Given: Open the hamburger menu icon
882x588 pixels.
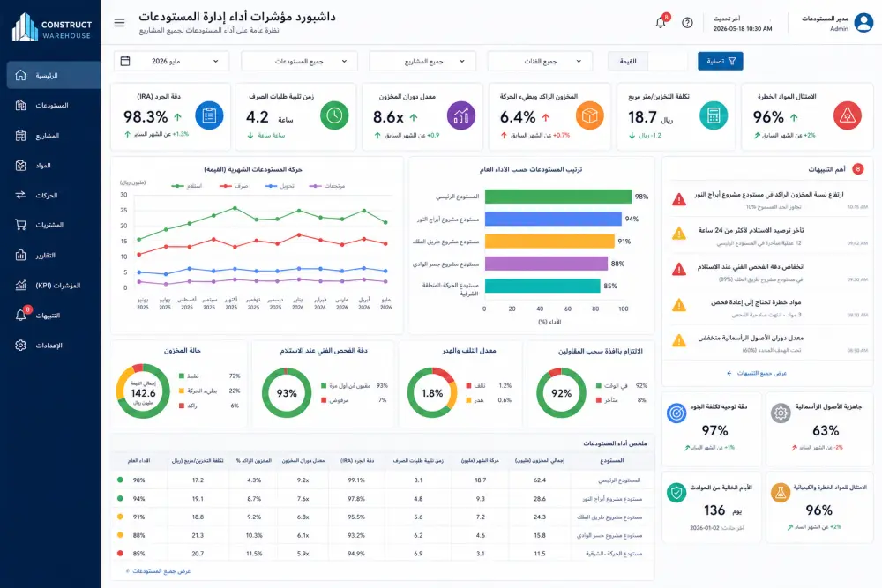Looking at the screenshot, I should 119,23.
